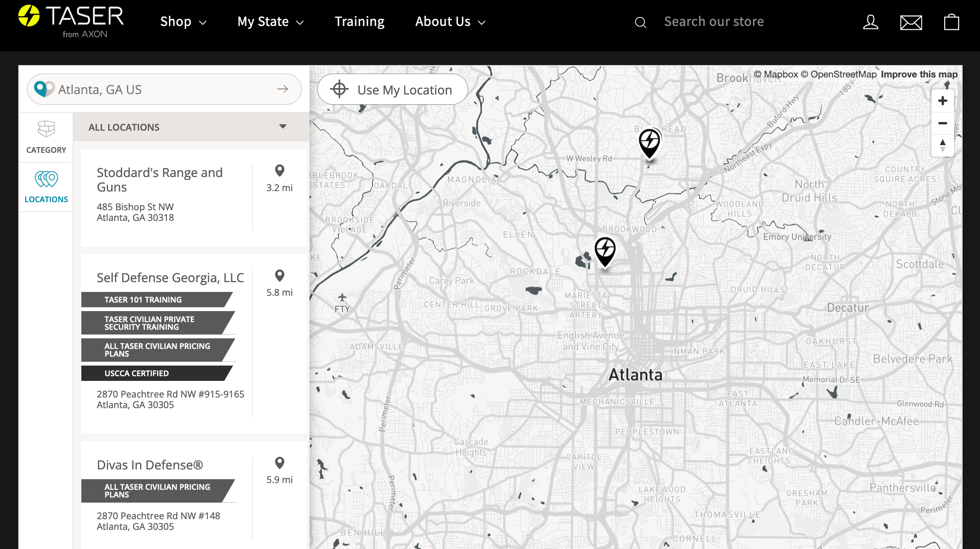Submit location search with arrow icon
Viewport: 980px width, 549px height.
(283, 89)
